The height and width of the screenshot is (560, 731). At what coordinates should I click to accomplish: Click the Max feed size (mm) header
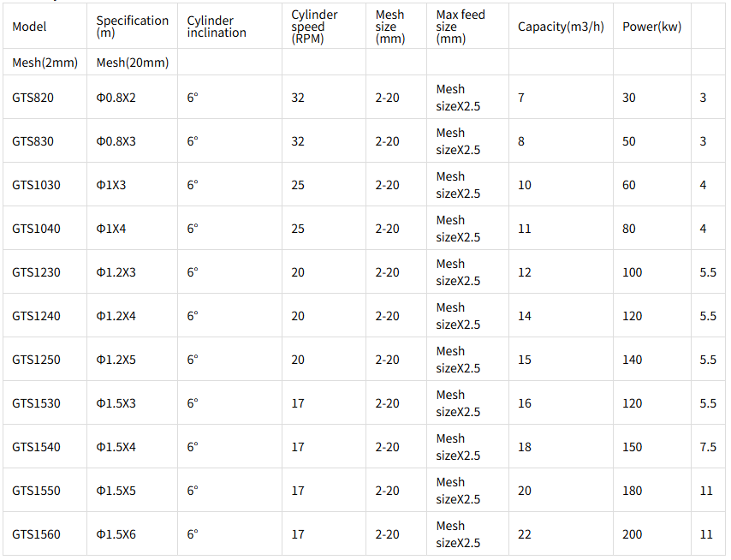click(x=461, y=27)
